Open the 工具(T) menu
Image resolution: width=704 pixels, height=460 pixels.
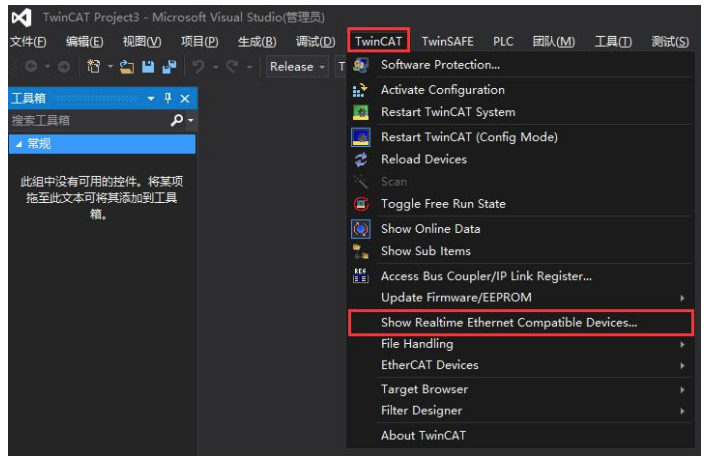pos(613,42)
